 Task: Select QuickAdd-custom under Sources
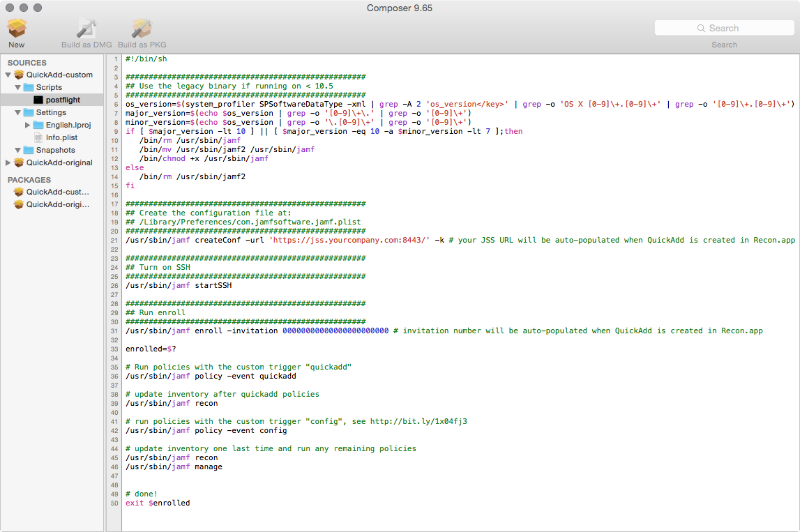coord(60,75)
